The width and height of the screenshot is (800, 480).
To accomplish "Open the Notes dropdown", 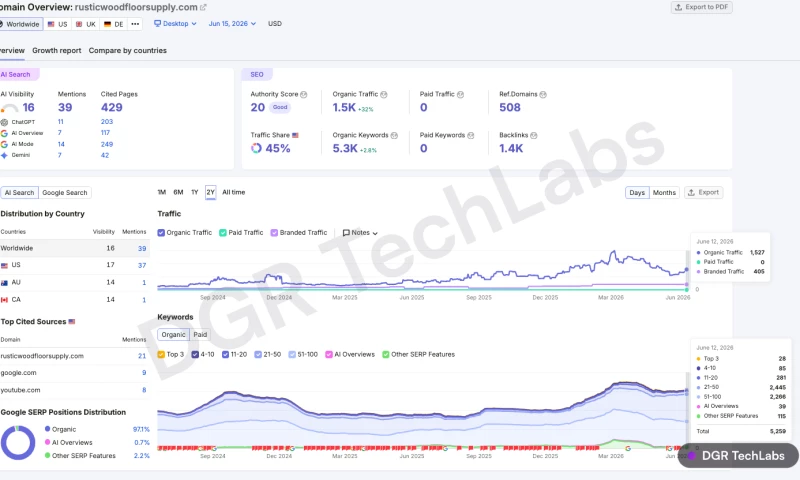I will (x=360, y=233).
